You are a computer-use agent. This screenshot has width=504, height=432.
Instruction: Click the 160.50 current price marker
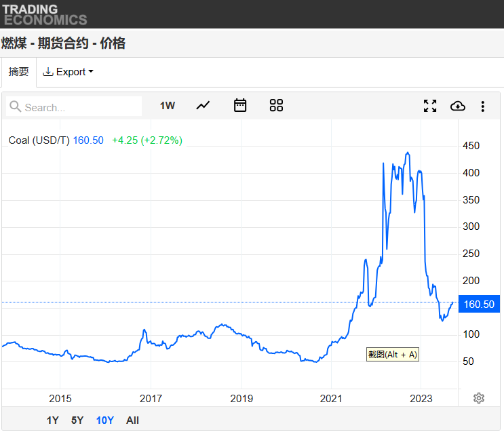478,305
